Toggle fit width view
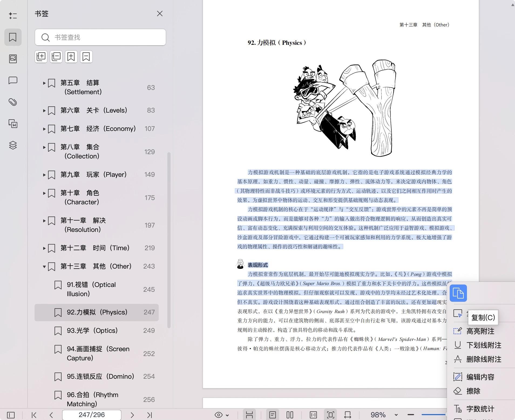515x420 pixels. coord(348,415)
